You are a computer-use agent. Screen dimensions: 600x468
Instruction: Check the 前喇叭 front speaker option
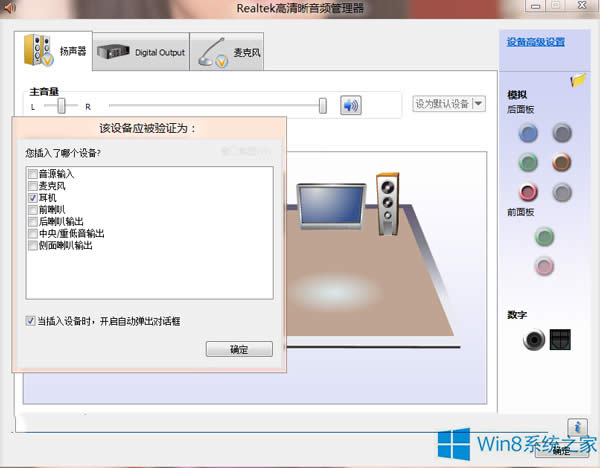(33, 210)
